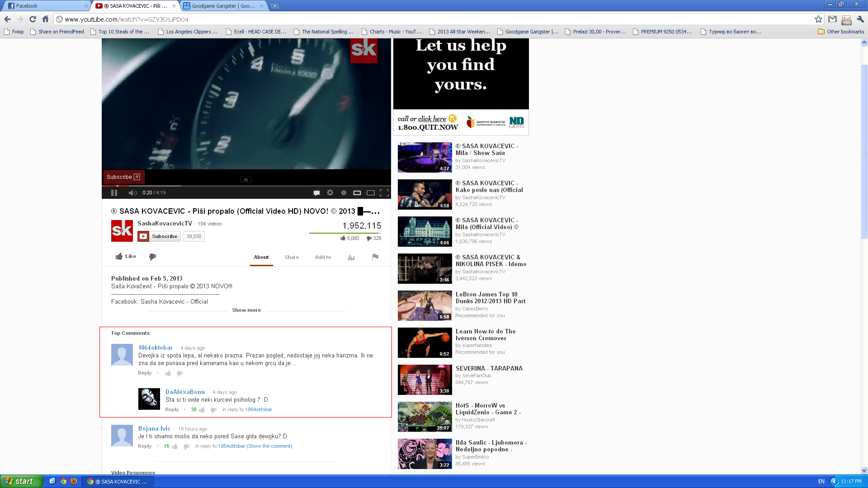
Task: Open LeBron James Top 10 Dunks thumbnail
Action: [x=425, y=306]
